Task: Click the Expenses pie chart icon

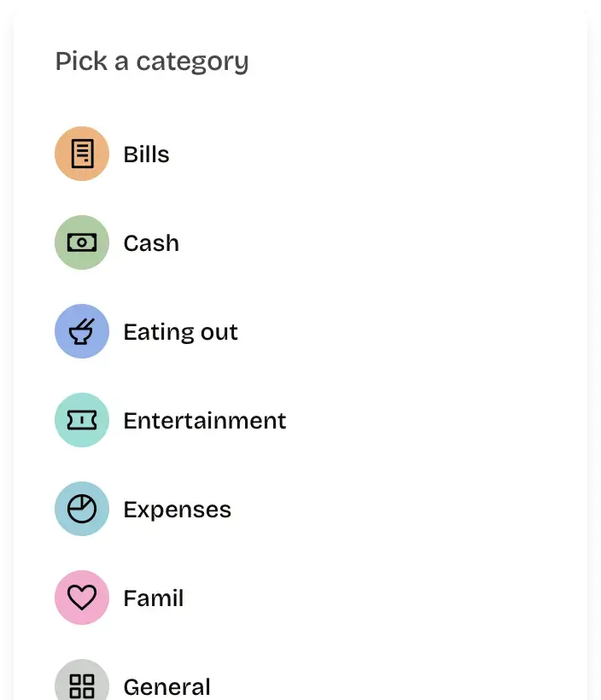Action: [82, 510]
